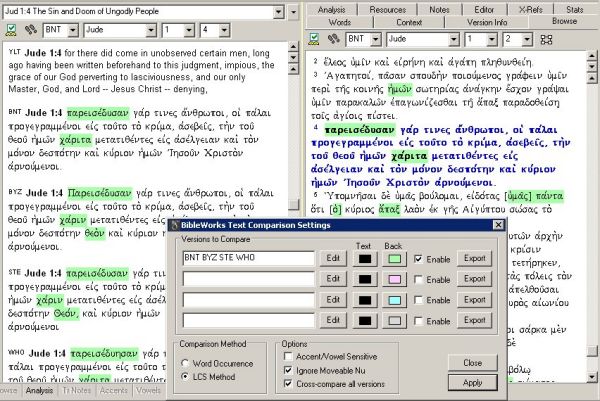Click the footprints icon in right Browse tab toolbar

coord(333,39)
